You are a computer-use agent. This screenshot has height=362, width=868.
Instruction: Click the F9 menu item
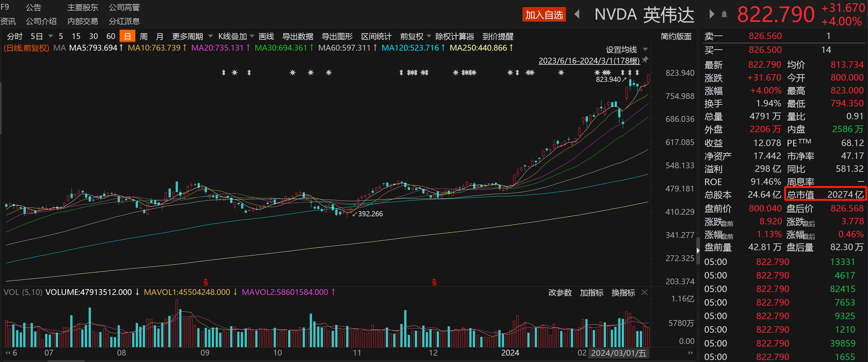click(x=5, y=7)
